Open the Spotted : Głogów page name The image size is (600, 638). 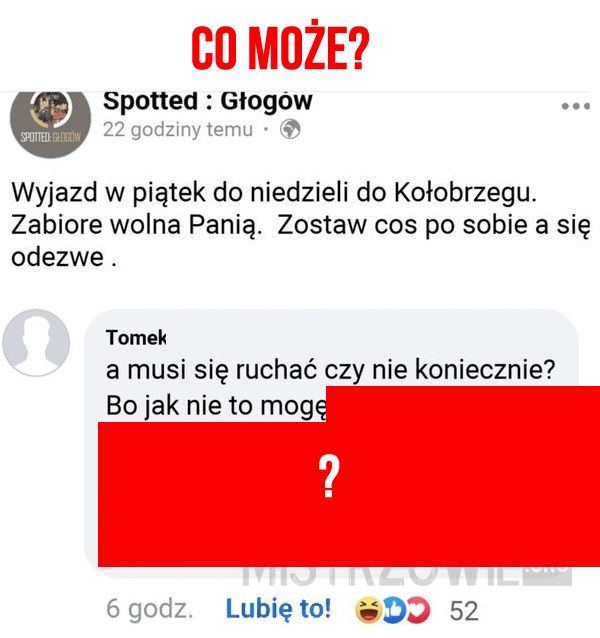(207, 101)
